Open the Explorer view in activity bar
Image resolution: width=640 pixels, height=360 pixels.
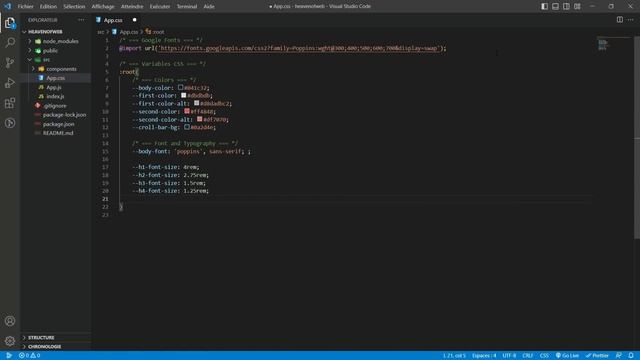point(10,23)
